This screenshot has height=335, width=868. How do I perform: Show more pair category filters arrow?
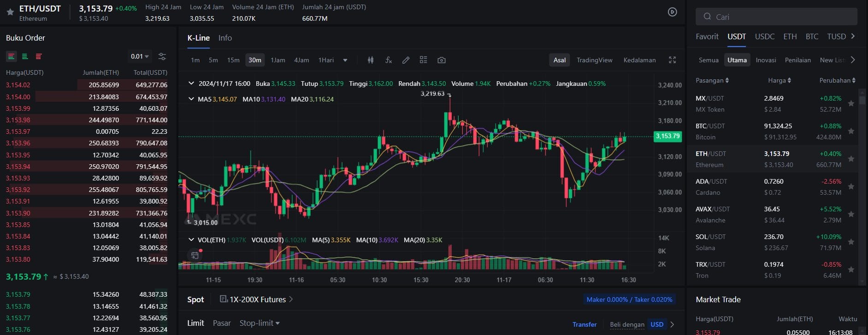coord(853,60)
